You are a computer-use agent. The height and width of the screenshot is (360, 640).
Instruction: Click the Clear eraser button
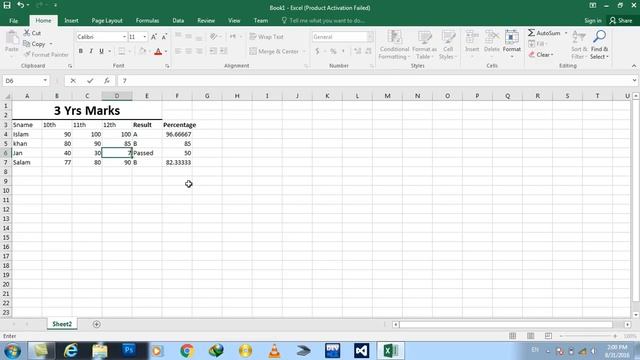541,54
